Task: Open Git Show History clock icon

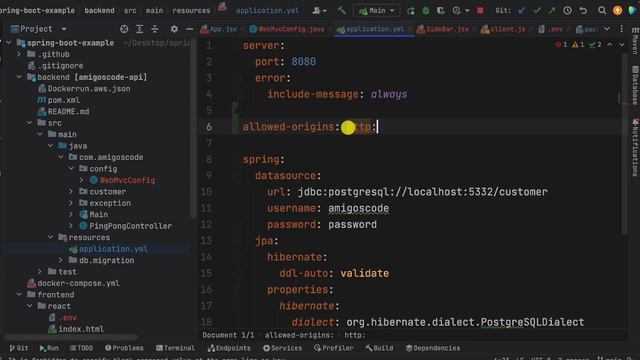Action: 567,11
